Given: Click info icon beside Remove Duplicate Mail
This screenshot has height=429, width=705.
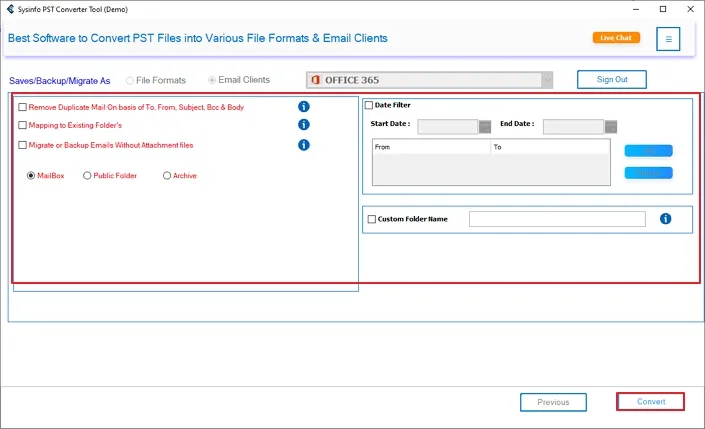Looking at the screenshot, I should 304,107.
